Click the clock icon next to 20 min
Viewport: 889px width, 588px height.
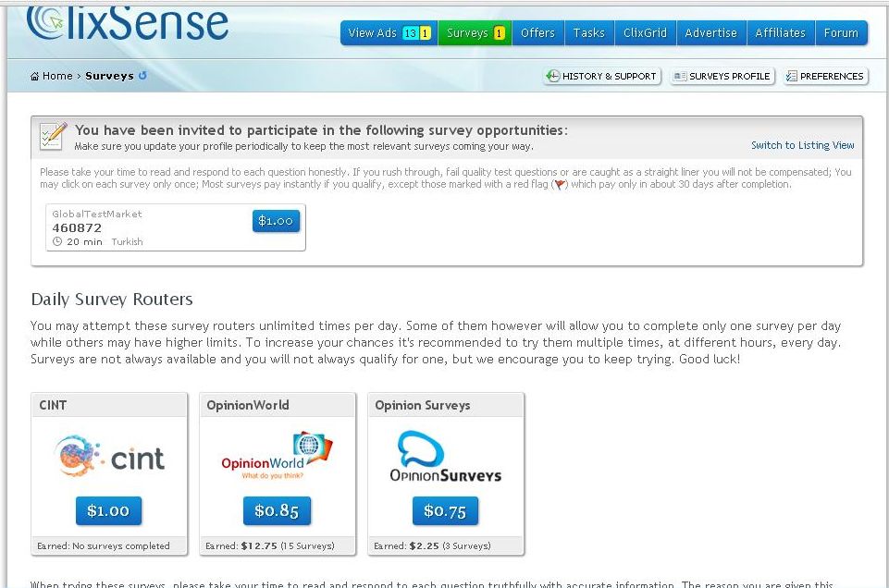[x=56, y=241]
